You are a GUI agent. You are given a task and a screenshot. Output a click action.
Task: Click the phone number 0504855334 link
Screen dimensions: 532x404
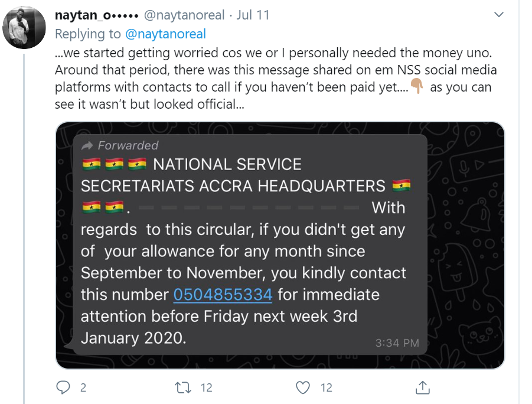223,294
